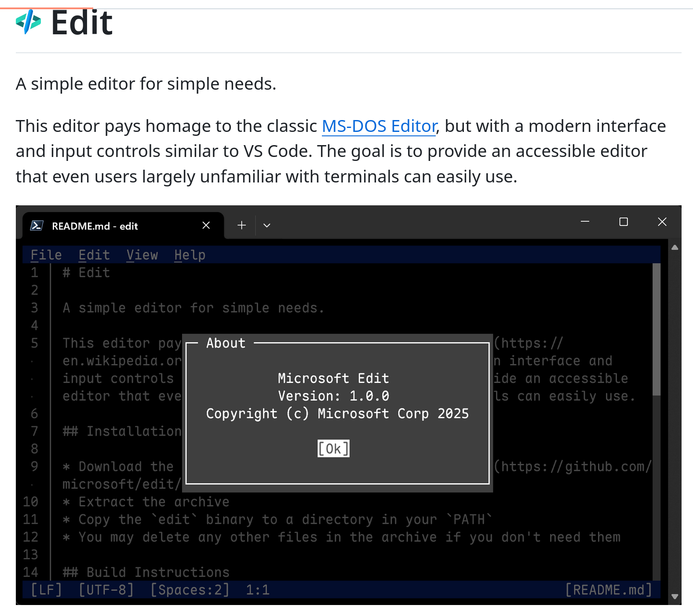Click line number 10 in gutter

pos(31,502)
